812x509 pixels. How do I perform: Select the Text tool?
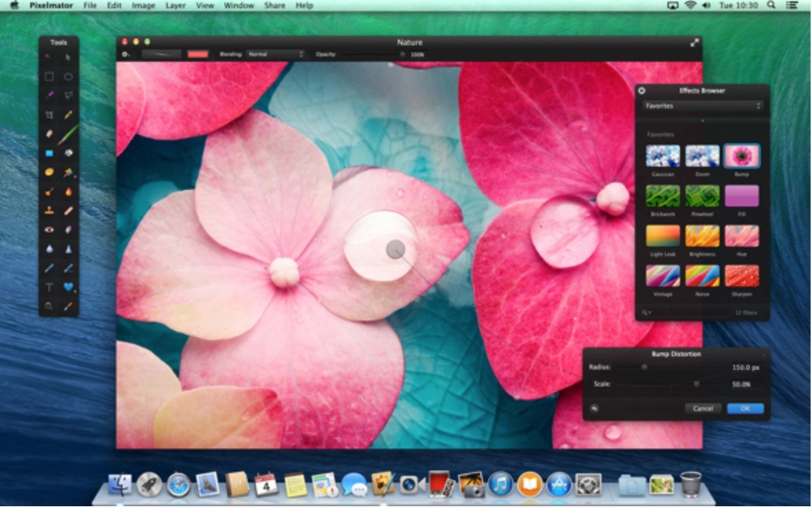coord(49,287)
